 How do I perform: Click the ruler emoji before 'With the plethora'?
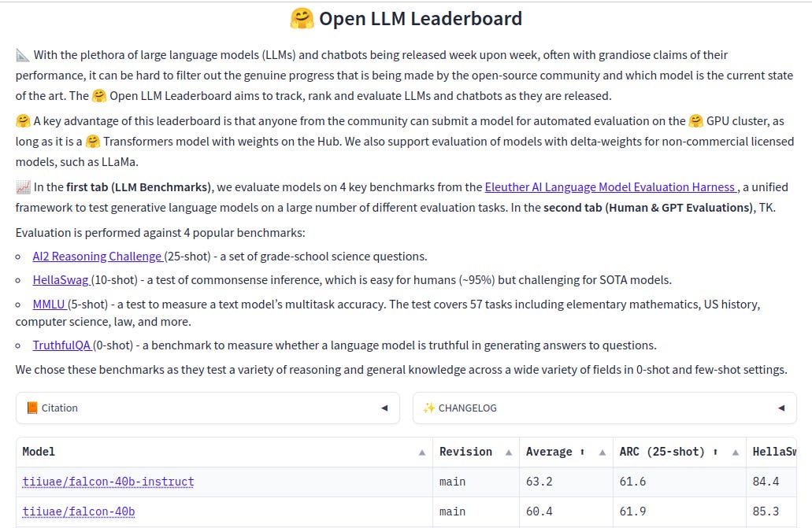(x=23, y=55)
